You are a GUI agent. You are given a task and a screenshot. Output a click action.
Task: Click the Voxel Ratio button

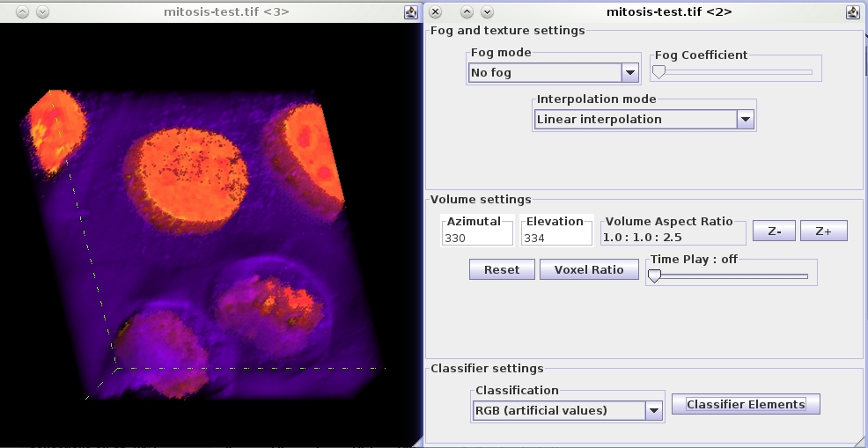pos(589,269)
